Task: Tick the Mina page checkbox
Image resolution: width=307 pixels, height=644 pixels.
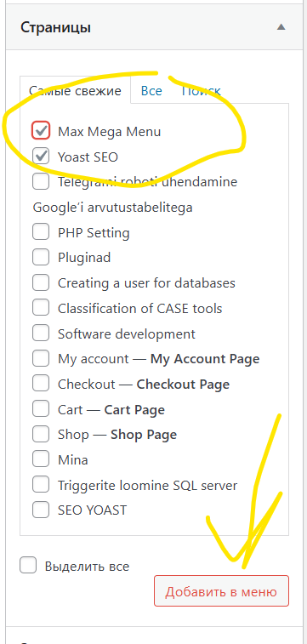Action: pos(41,459)
